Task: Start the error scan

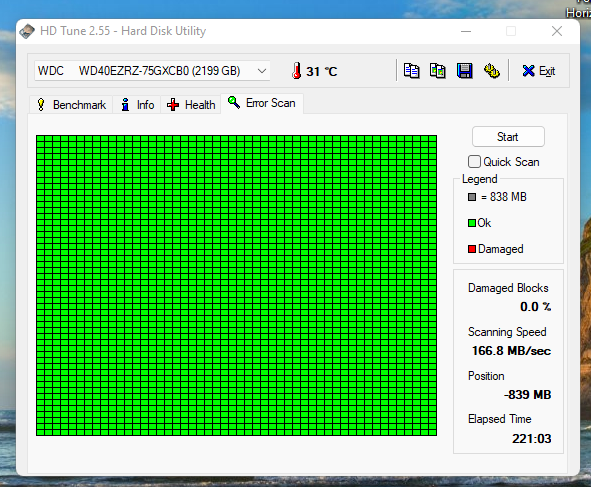Action: point(508,137)
